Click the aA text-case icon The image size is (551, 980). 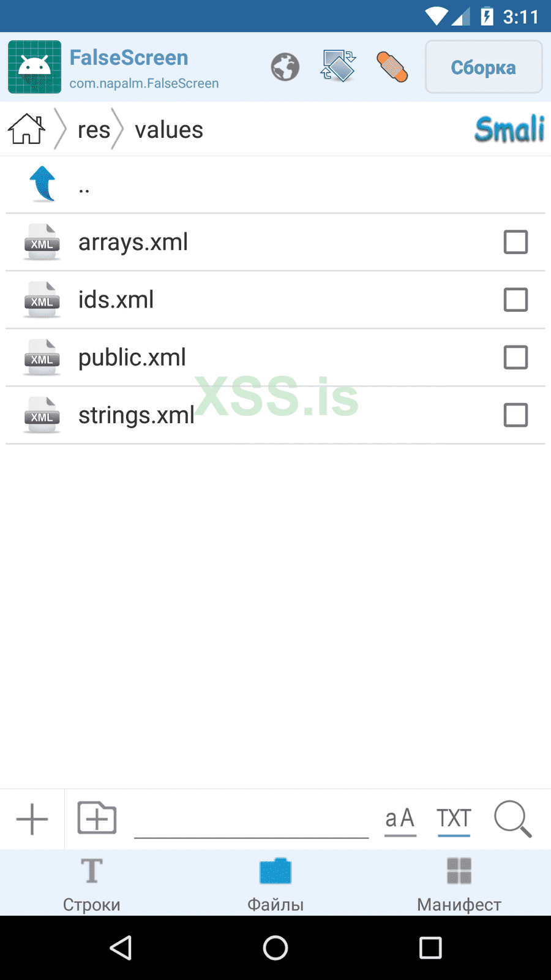(399, 819)
